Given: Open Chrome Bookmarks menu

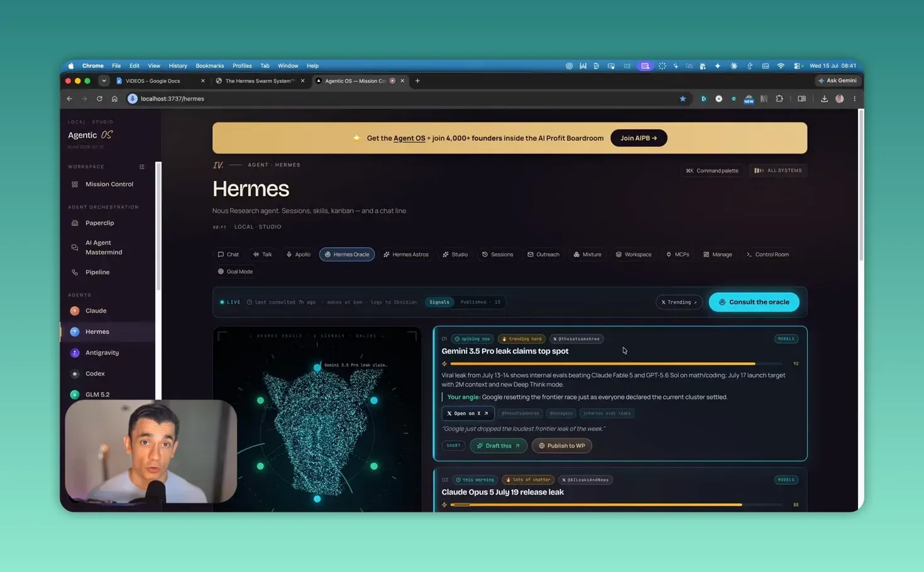Looking at the screenshot, I should click(209, 65).
